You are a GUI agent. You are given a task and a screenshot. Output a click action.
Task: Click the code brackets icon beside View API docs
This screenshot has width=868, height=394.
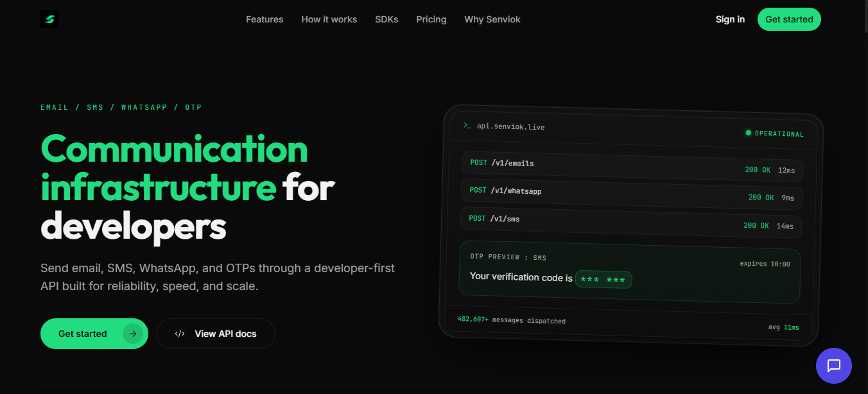coord(180,334)
